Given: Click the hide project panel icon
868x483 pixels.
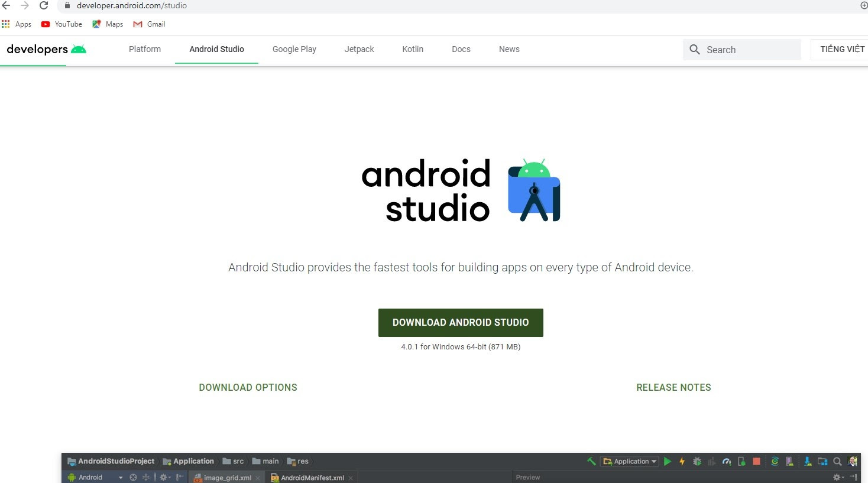Looking at the screenshot, I should point(180,478).
